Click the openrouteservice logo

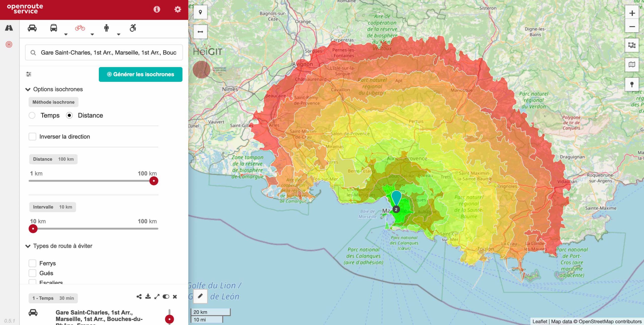(25, 9)
